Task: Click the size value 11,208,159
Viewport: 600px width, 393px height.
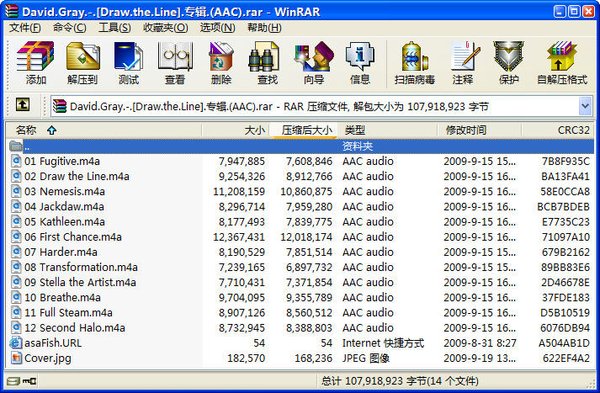Action: click(x=239, y=191)
